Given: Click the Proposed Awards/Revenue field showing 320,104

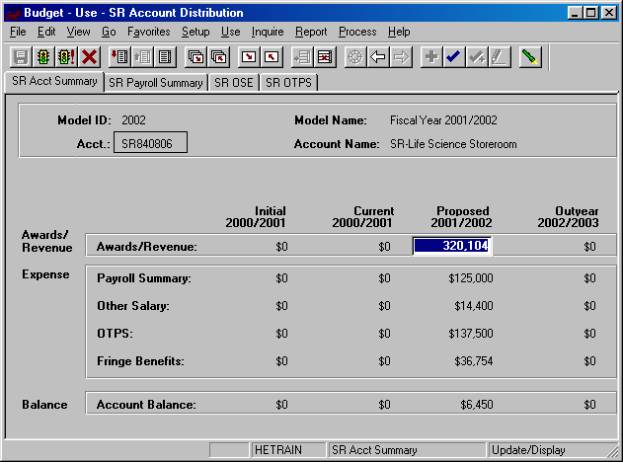Looking at the screenshot, I should (452, 246).
